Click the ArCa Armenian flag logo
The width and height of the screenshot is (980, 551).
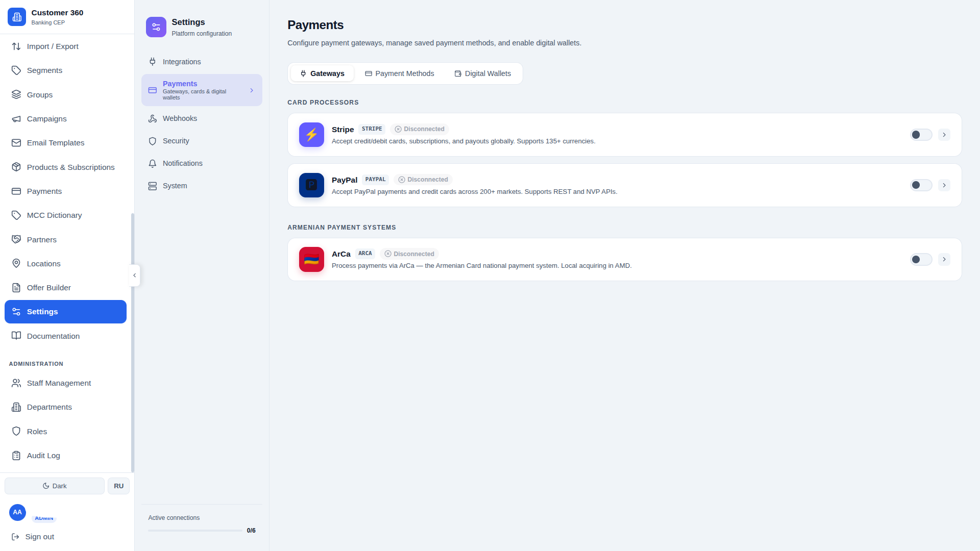(311, 259)
